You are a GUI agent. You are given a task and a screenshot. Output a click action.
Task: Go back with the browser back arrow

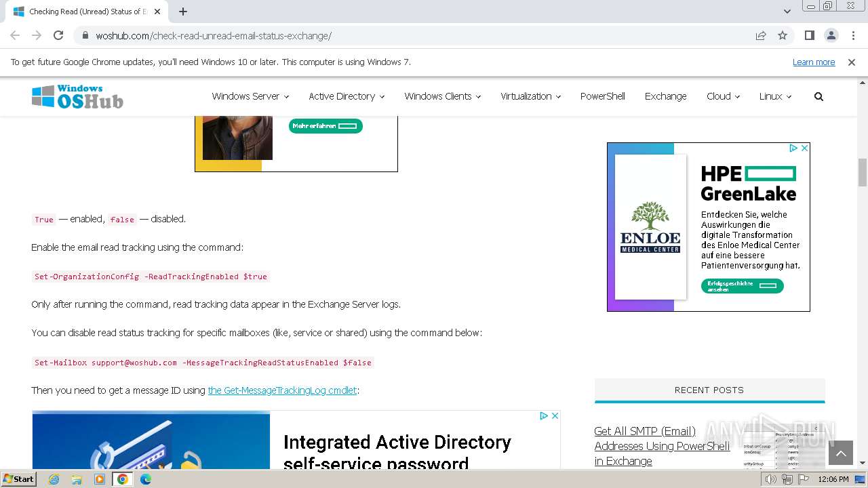click(x=15, y=35)
